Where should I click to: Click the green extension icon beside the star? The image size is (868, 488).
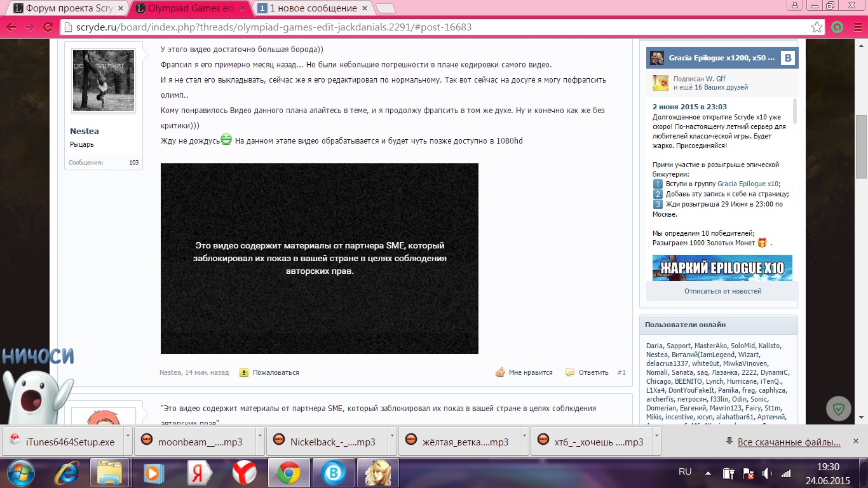coord(837,27)
